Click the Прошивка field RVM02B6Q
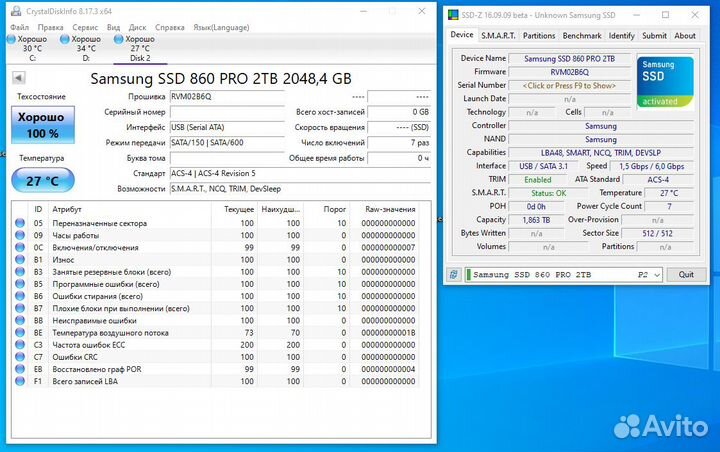Image resolution: width=720 pixels, height=452 pixels. pos(227,97)
